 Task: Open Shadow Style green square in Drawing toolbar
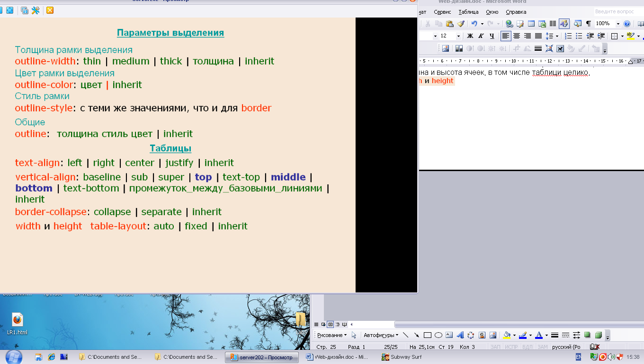coord(588,335)
